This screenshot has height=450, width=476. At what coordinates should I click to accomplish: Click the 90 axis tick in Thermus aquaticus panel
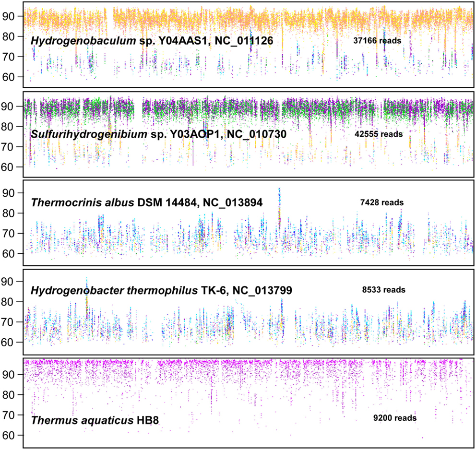tap(8, 375)
